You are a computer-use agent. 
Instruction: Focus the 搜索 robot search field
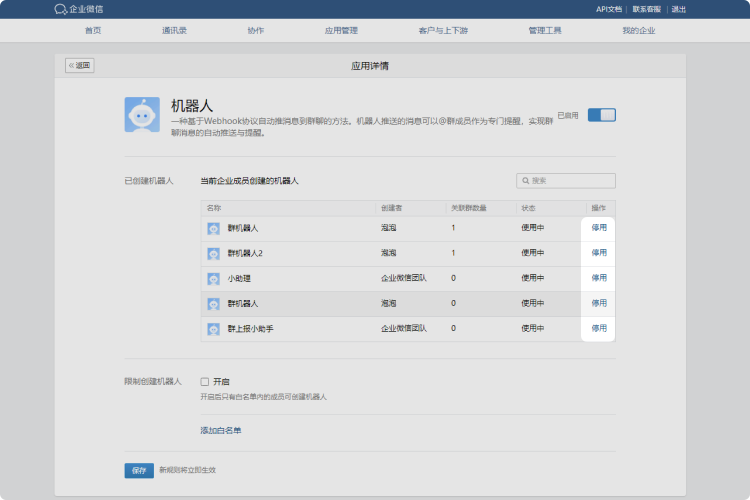(x=572, y=181)
